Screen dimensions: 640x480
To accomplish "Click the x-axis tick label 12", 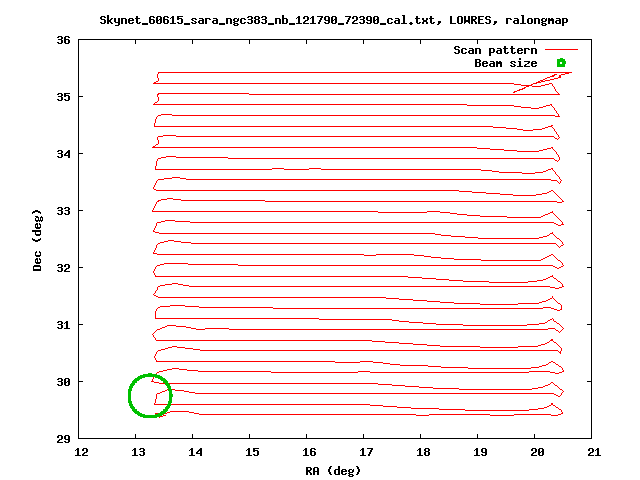I will 81,452.
